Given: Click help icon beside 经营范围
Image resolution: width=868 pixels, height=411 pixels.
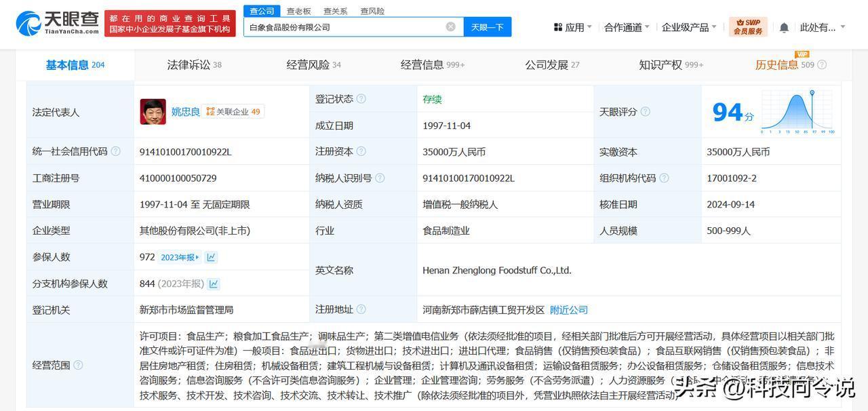Looking at the screenshot, I should point(78,365).
